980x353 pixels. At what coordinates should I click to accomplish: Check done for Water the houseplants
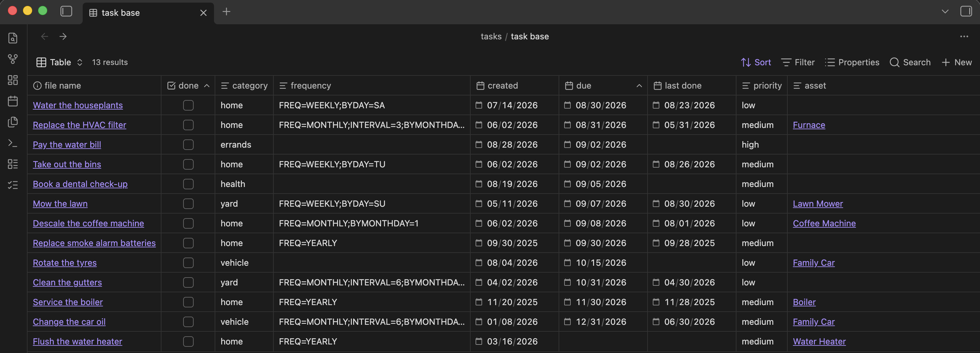pos(188,105)
